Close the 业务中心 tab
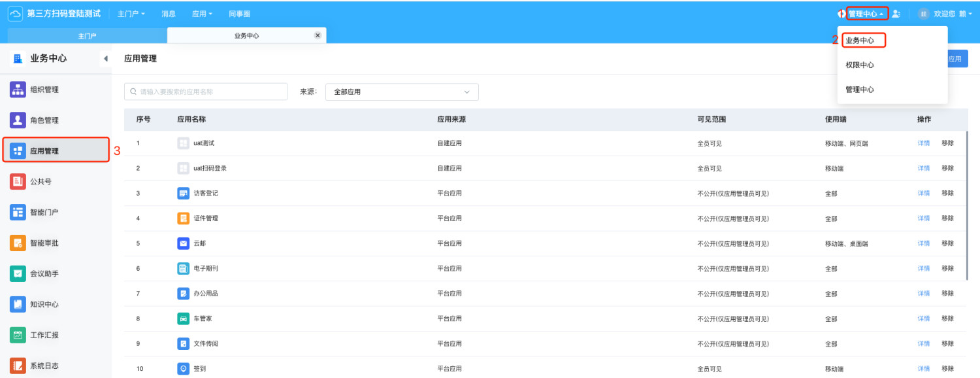 [318, 35]
